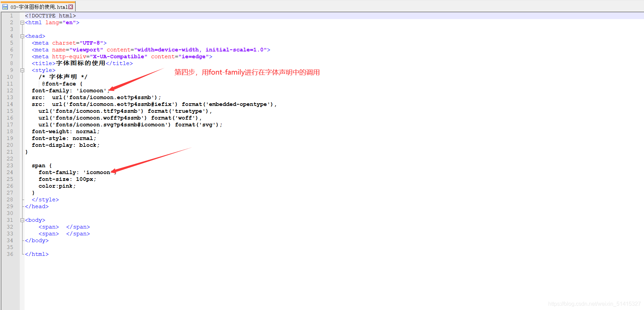Place cursor in <!DOCTYPE html> text
The image size is (644, 310).
click(50, 16)
